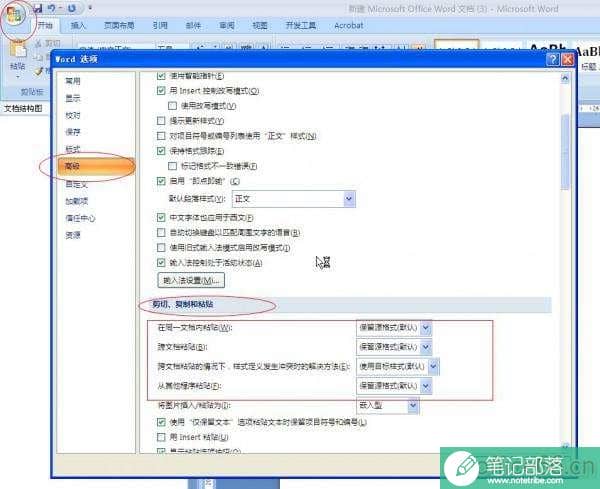Open the 从其他程序粘贴 dropdown
Viewport: 600px width, 489px height.
(394, 386)
